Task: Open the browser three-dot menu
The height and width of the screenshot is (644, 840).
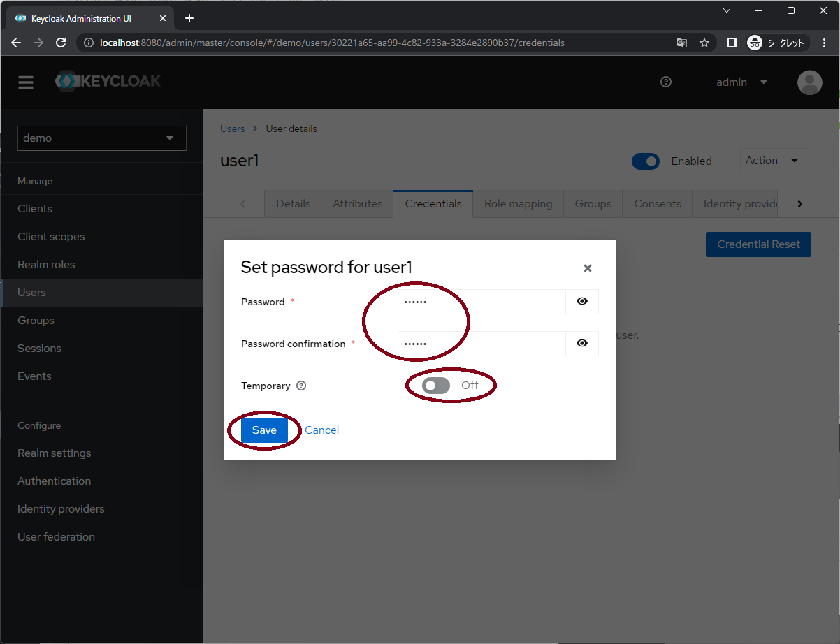Action: click(x=823, y=43)
